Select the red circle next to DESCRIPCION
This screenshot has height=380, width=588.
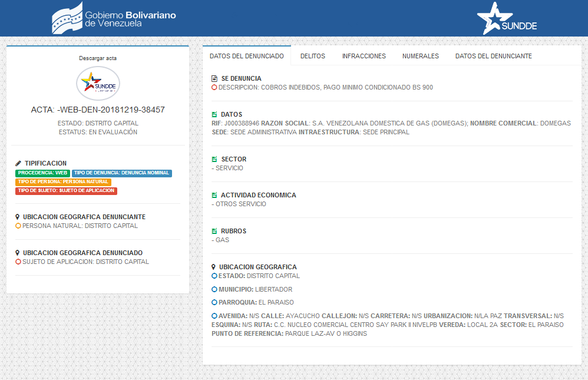tap(214, 87)
